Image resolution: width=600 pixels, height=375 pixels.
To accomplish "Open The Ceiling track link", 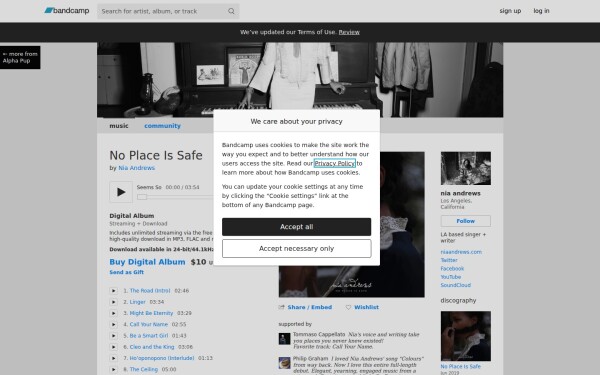I will click(143, 369).
